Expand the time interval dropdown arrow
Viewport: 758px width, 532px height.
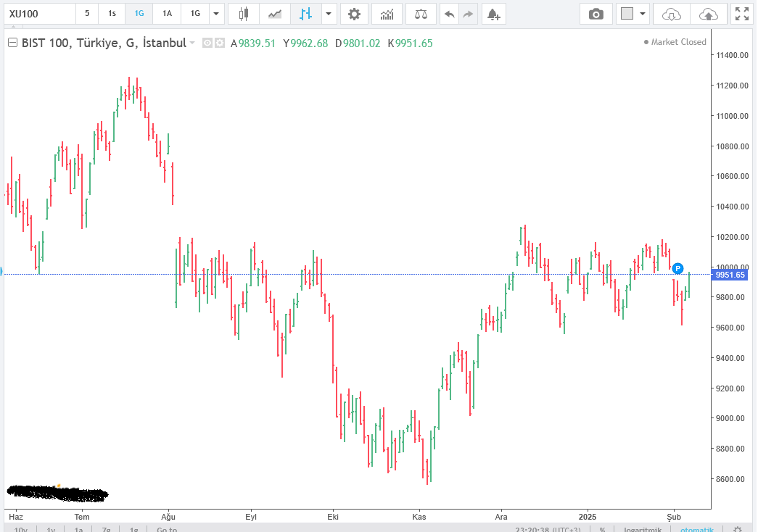tap(216, 14)
